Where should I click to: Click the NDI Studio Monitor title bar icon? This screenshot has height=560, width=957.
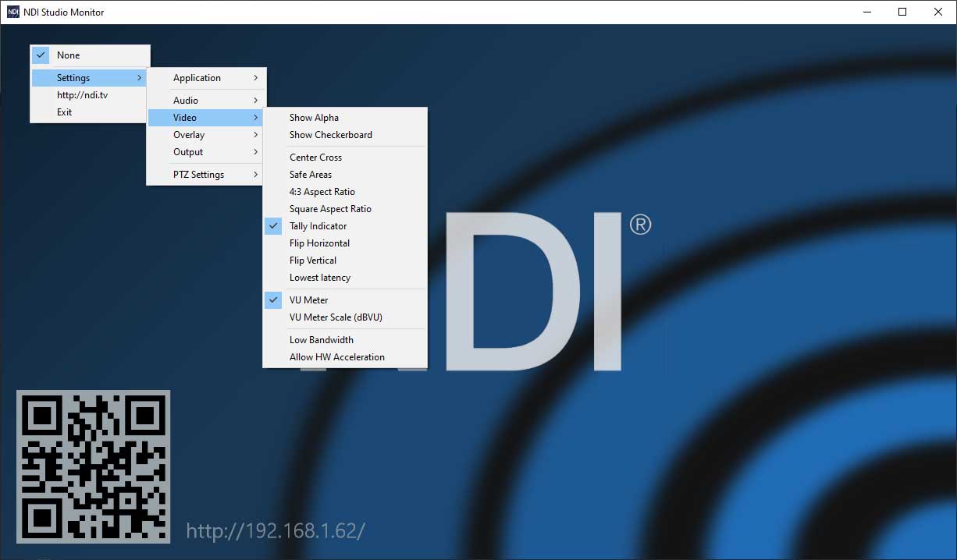tap(12, 12)
